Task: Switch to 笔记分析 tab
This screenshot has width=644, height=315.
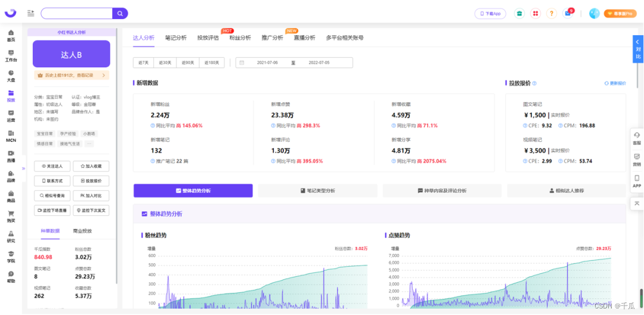Action: tap(176, 38)
